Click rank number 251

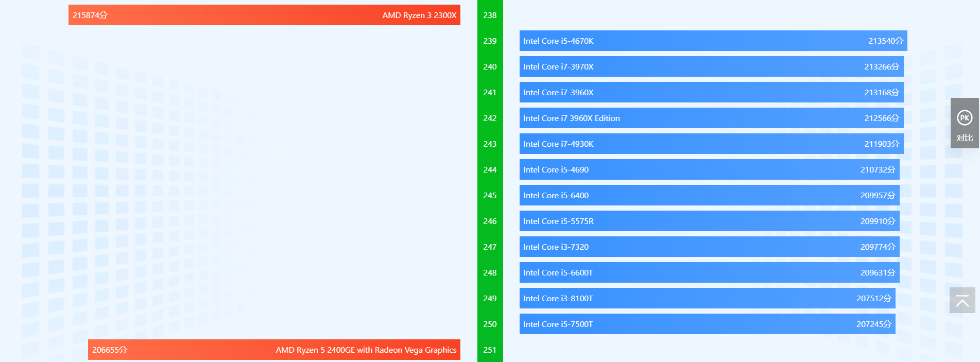click(490, 350)
